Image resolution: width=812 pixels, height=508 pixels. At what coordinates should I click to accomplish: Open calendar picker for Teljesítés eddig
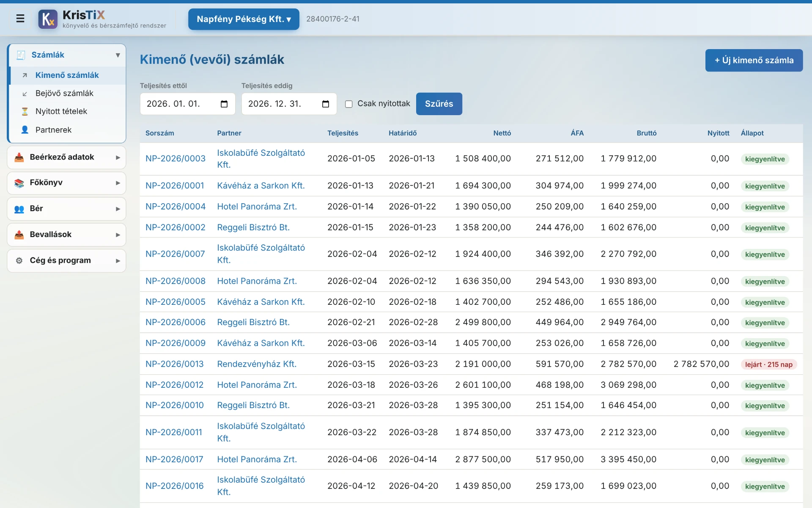point(326,104)
